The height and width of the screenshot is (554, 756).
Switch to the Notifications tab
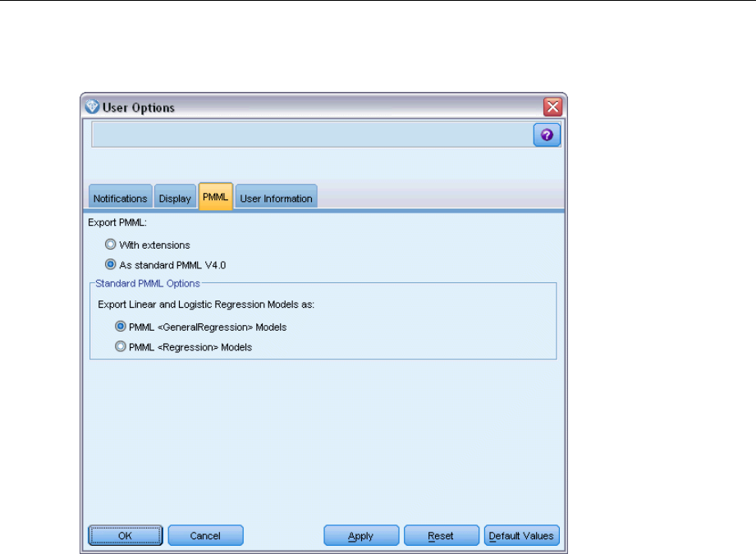click(x=120, y=199)
